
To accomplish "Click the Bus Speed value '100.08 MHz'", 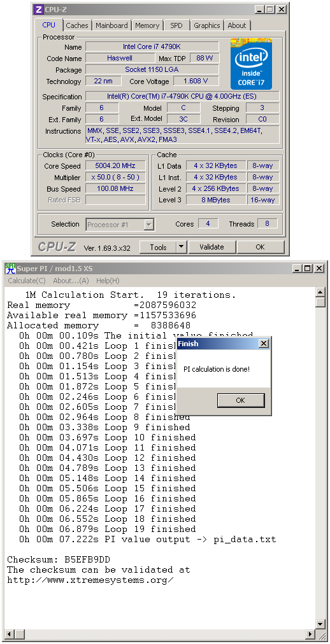I will (115, 189).
